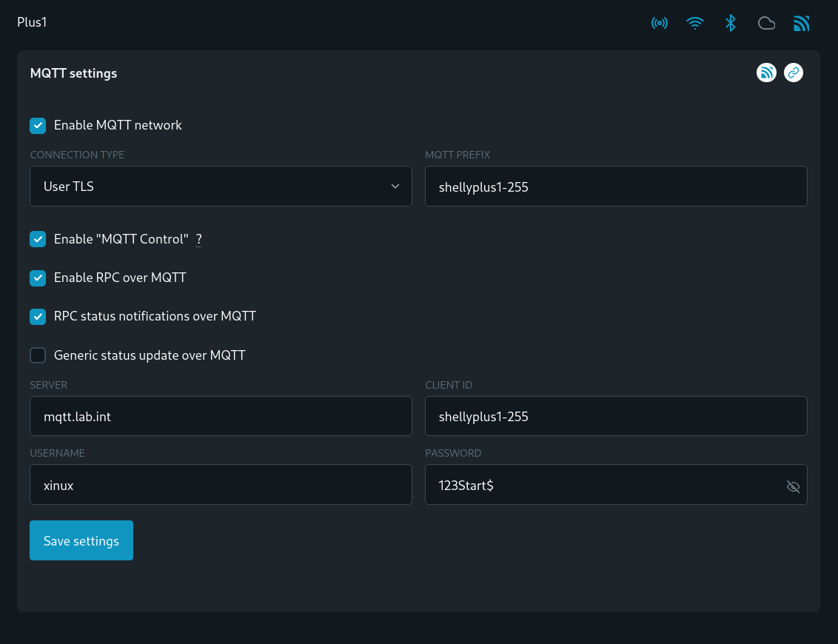Uncheck Enable "MQTT Control" checkbox
The width and height of the screenshot is (838, 644).
point(38,239)
